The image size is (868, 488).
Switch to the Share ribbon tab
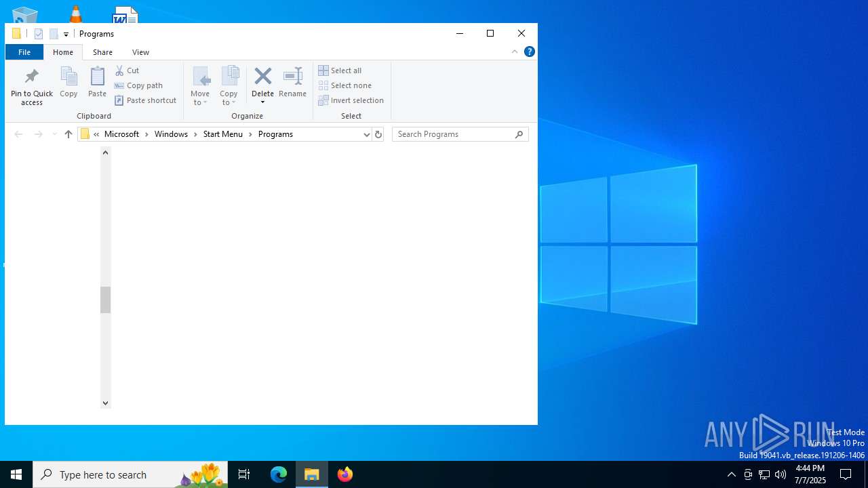102,52
